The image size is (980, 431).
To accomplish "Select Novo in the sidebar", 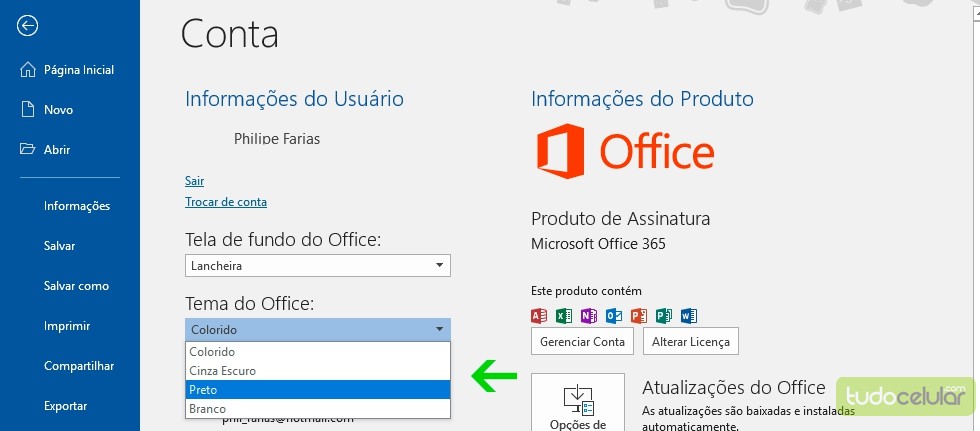I will [58, 110].
